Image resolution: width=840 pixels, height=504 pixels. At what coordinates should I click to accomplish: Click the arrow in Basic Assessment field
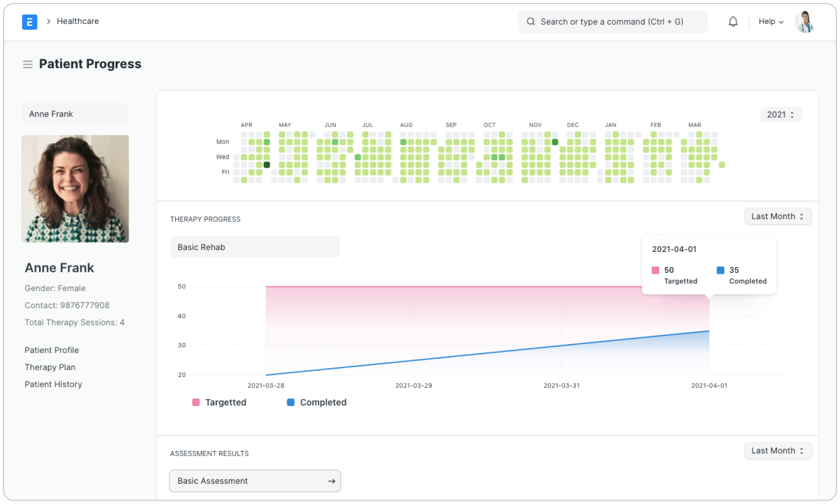coord(331,481)
